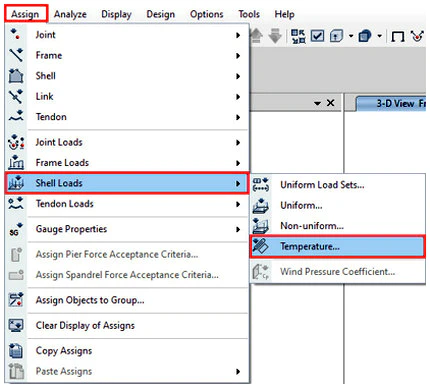Click the Copy Assigns icon
The image size is (430, 391).
click(x=16, y=351)
